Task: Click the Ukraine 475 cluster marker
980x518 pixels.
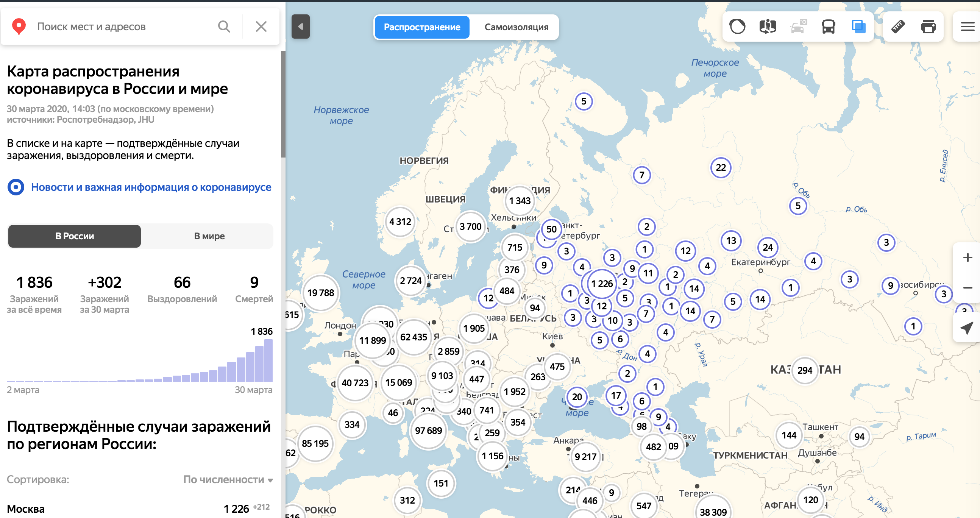Action: point(557,367)
